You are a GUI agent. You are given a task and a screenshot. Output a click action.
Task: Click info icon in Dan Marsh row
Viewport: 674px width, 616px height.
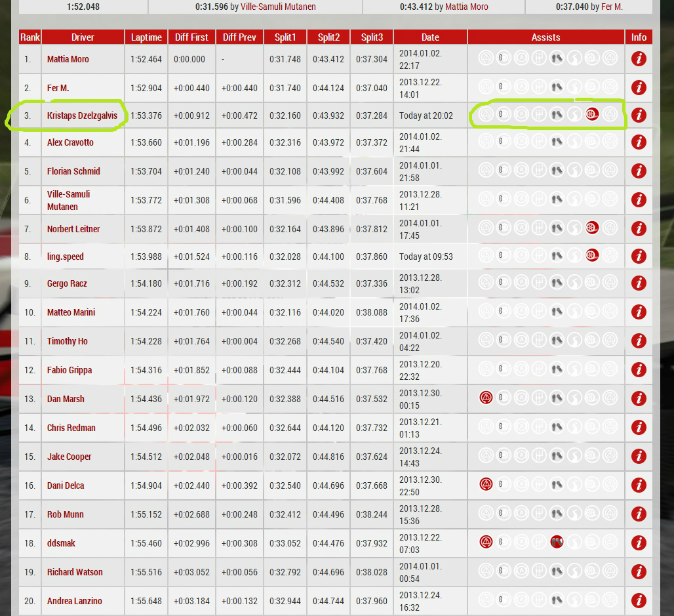click(639, 398)
